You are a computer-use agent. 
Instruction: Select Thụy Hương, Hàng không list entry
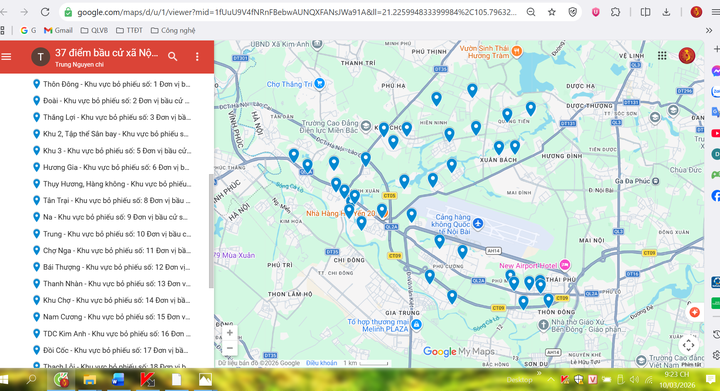coord(112,184)
